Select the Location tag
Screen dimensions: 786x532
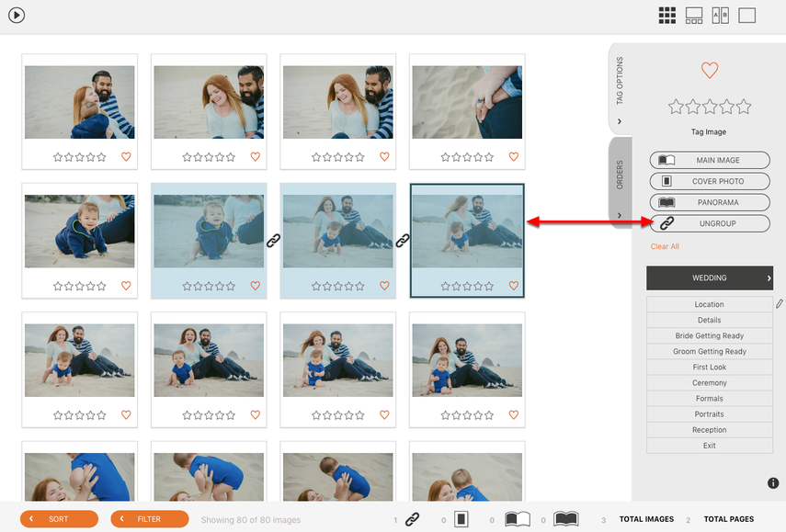click(710, 304)
